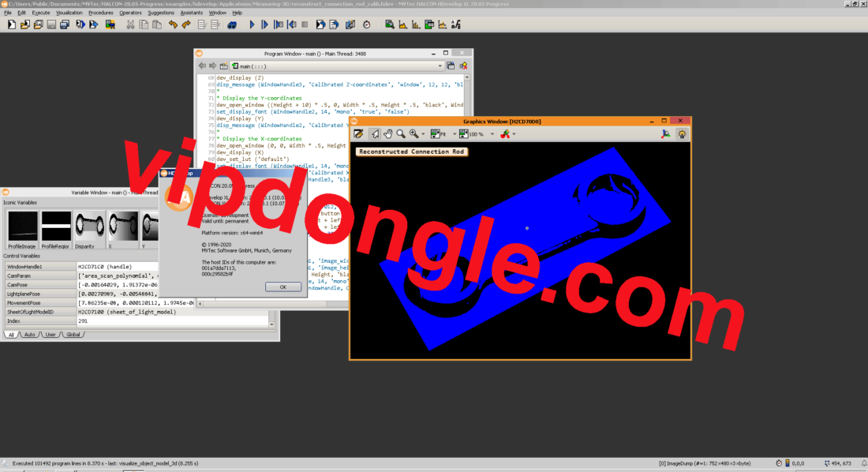The image size is (868, 472).
Task: Open the Operators menu
Action: coord(129,12)
